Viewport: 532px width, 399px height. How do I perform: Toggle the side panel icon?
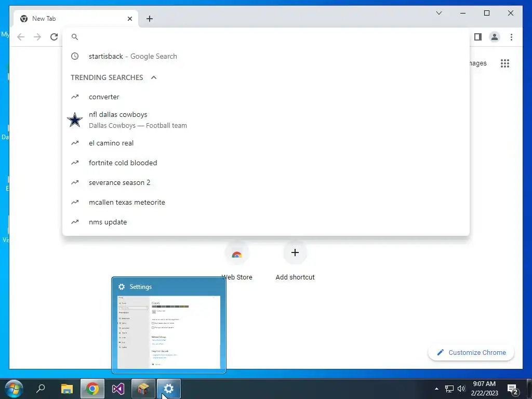point(478,37)
